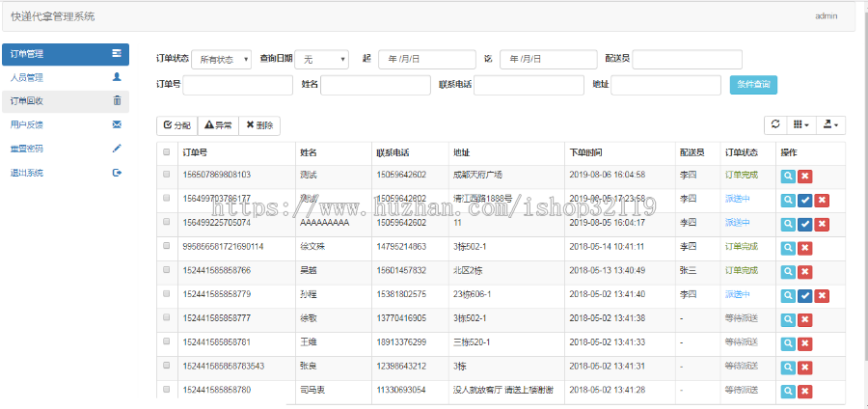
Task: View order 152441585858781 details
Action: tap(788, 343)
